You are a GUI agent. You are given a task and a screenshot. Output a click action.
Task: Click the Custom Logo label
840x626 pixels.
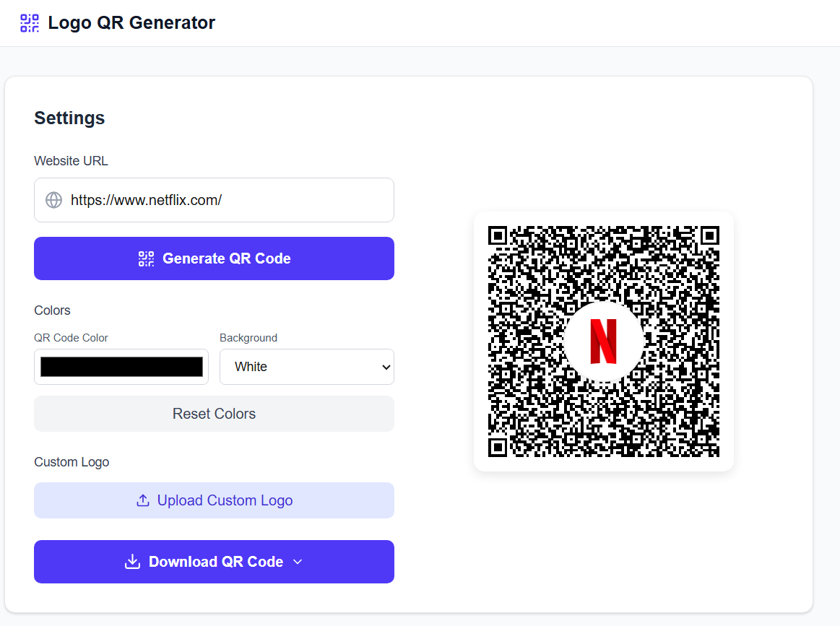coord(72,462)
